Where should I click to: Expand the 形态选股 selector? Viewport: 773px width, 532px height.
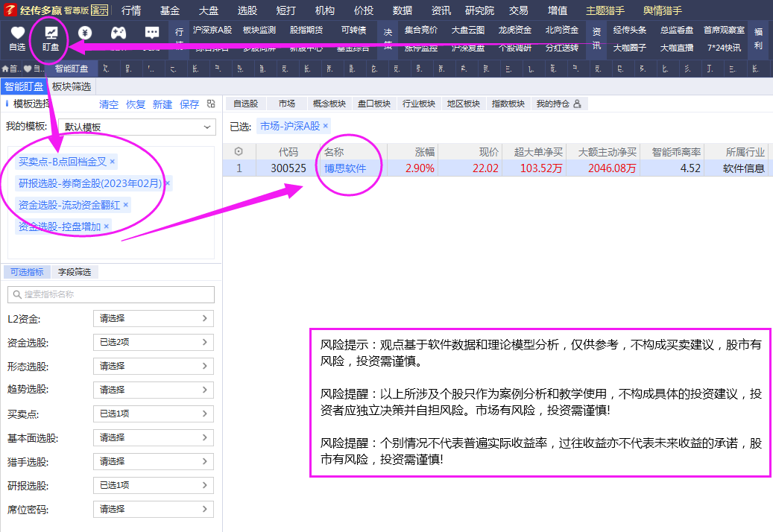click(x=154, y=366)
